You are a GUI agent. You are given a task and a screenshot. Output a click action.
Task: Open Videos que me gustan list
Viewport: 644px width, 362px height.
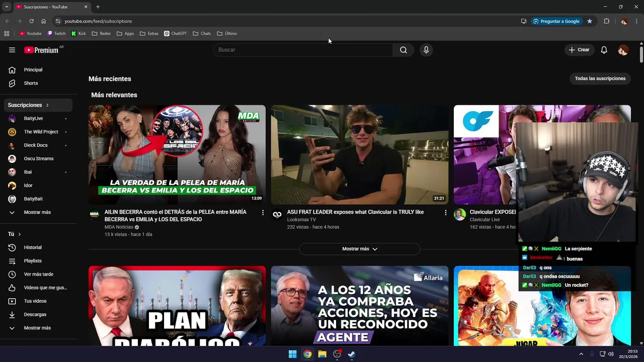click(38, 288)
